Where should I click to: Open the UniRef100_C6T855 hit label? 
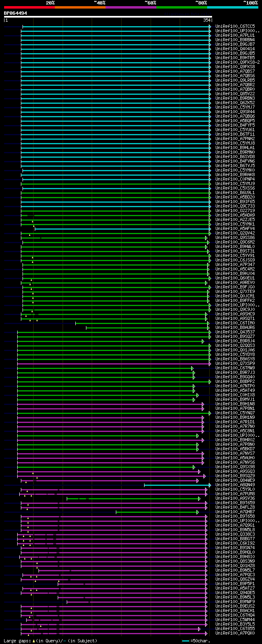(x=235, y=628)
